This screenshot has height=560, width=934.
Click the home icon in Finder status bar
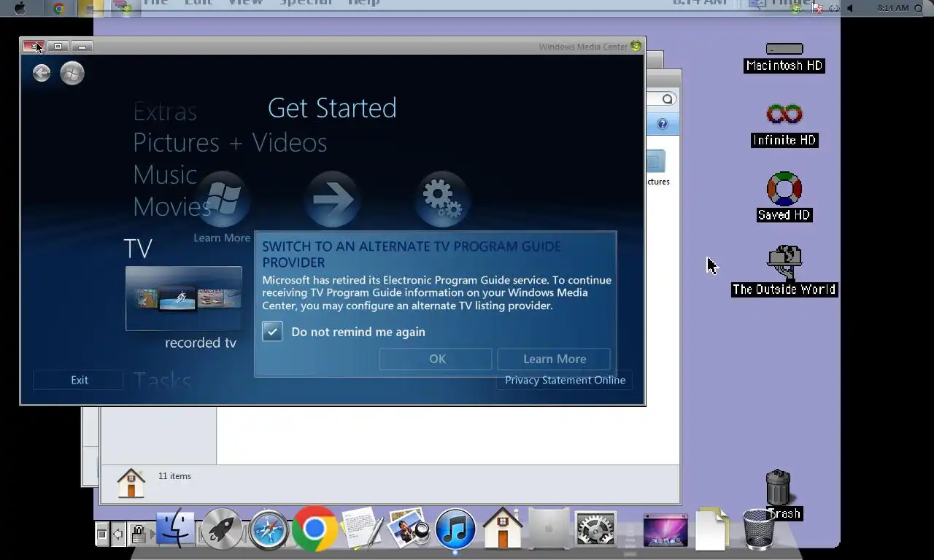(131, 483)
